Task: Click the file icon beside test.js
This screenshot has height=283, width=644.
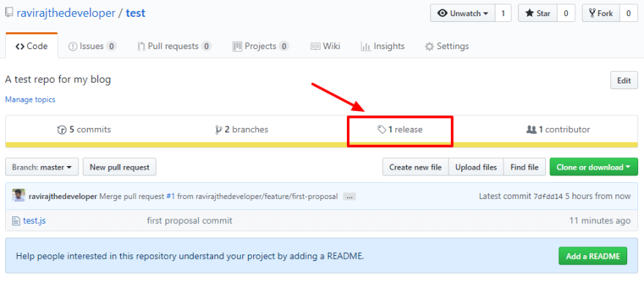Action: [x=16, y=221]
